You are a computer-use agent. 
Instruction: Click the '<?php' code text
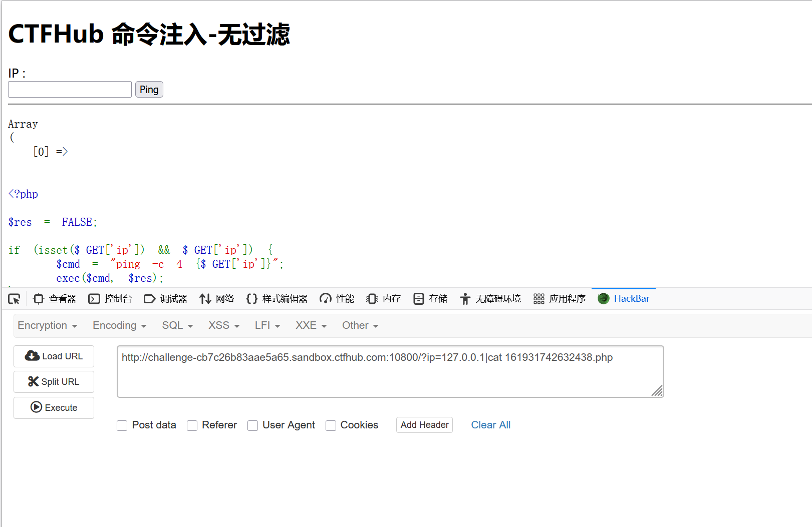point(23,194)
